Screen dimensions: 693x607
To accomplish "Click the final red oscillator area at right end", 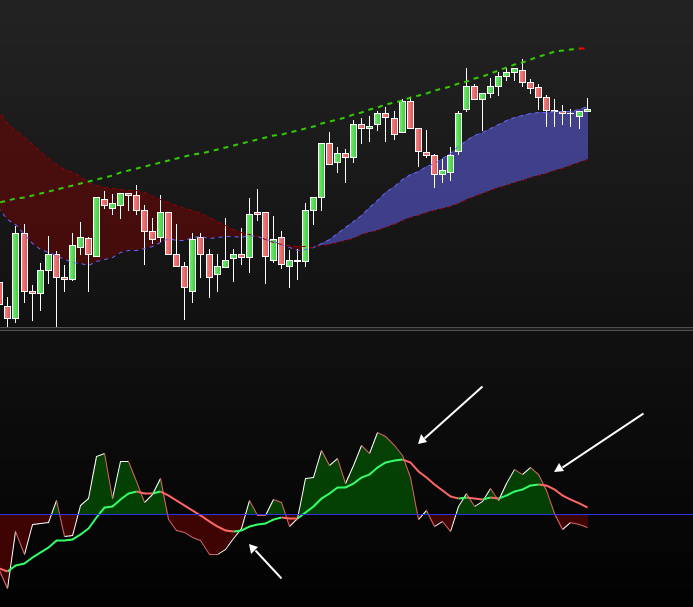I will [x=572, y=522].
